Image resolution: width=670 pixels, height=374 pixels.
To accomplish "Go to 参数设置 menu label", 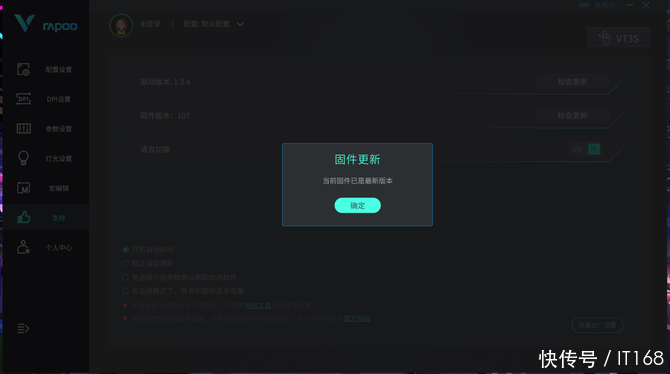I will coord(59,129).
